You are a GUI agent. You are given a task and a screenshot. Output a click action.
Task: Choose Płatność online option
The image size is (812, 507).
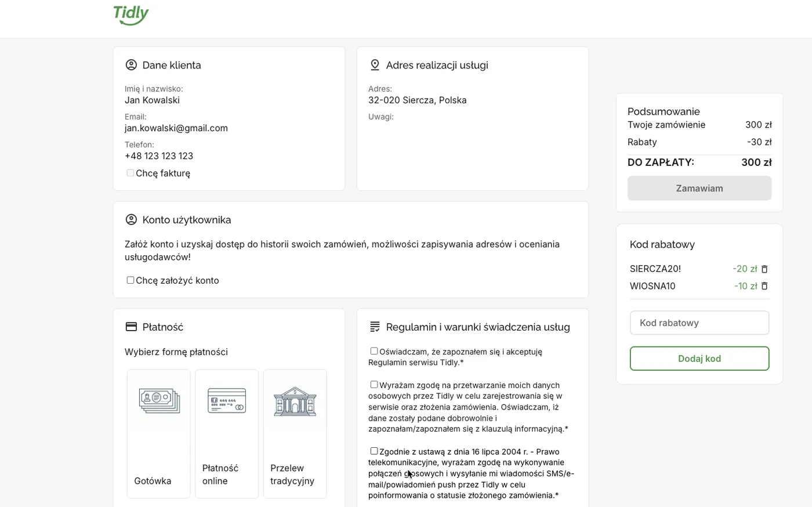227,434
